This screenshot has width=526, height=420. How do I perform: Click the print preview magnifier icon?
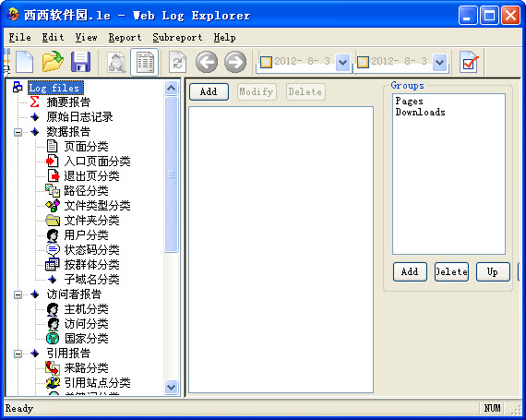[x=116, y=63]
